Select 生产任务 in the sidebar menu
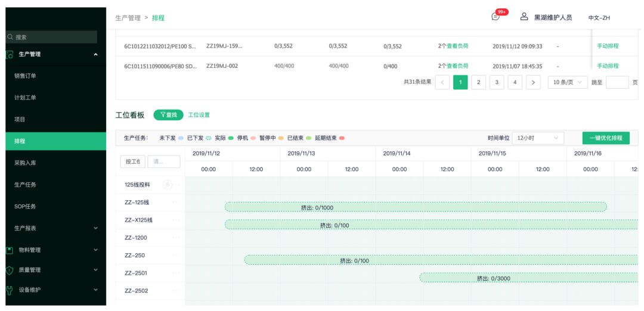The width and height of the screenshot is (644, 311). tap(25, 185)
